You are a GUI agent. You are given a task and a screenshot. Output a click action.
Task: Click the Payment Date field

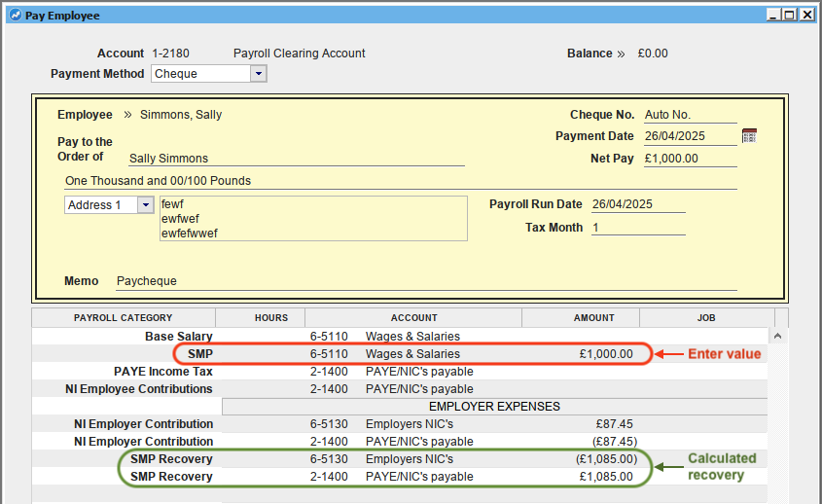[x=691, y=136]
